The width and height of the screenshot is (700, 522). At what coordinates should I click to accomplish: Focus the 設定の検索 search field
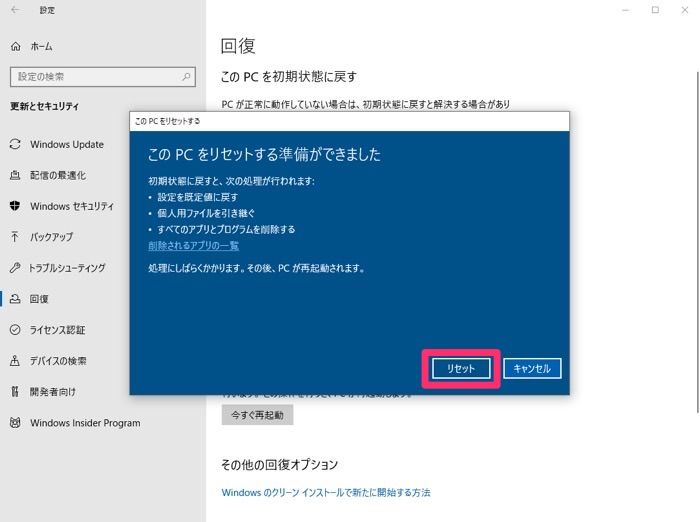coord(103,77)
